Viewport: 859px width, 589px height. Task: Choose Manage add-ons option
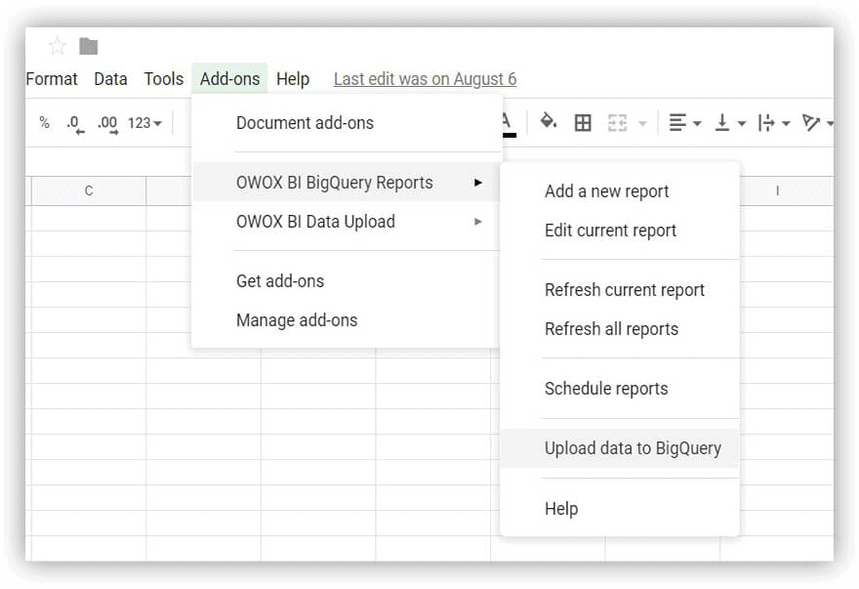coord(296,321)
